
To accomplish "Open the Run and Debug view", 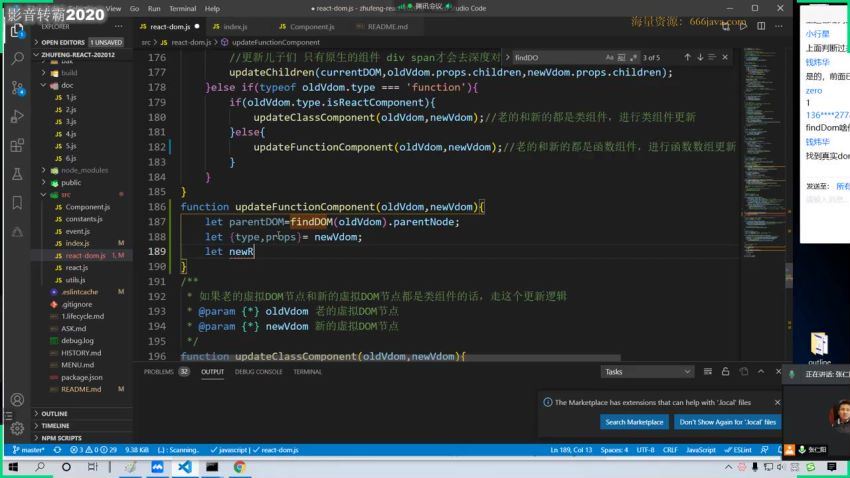I will [17, 117].
